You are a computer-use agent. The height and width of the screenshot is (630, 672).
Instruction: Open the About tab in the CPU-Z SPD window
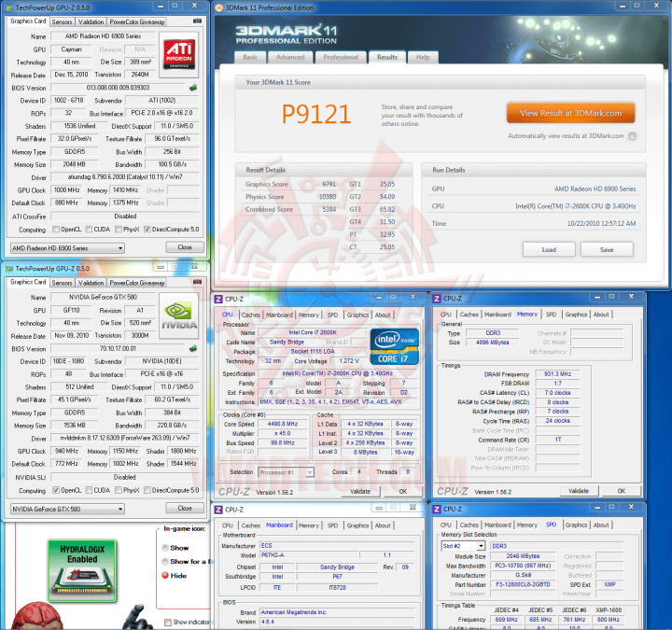point(601,525)
